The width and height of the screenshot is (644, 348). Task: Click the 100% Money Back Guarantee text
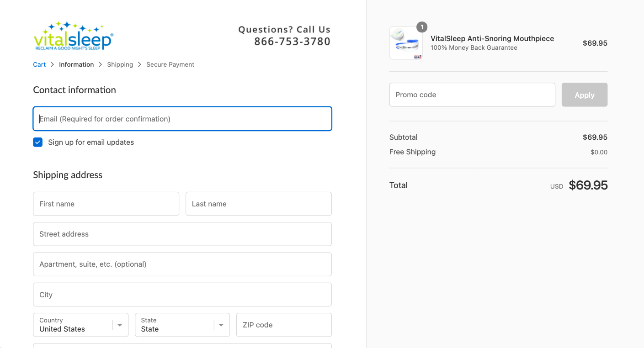coord(474,47)
